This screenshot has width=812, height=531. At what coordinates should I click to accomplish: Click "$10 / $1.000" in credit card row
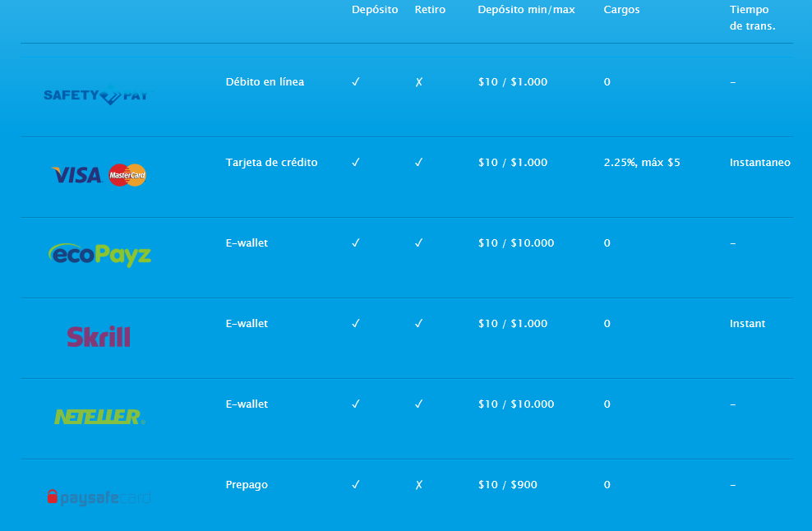(x=513, y=162)
